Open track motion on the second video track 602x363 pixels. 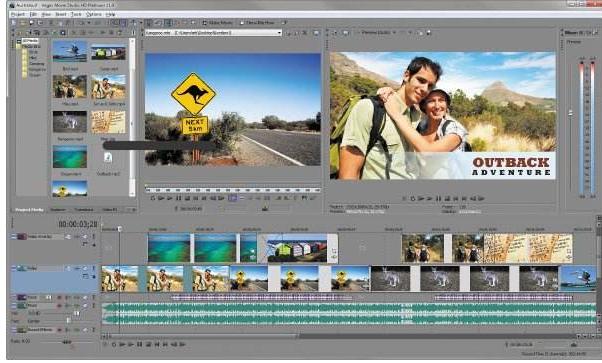(68, 268)
